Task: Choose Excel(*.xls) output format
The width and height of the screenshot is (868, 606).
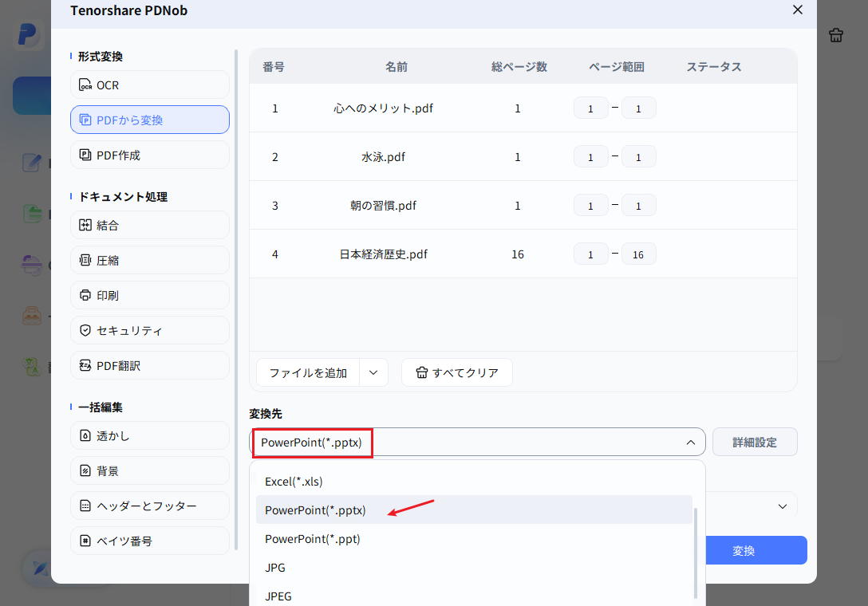Action: pyautogui.click(x=474, y=482)
